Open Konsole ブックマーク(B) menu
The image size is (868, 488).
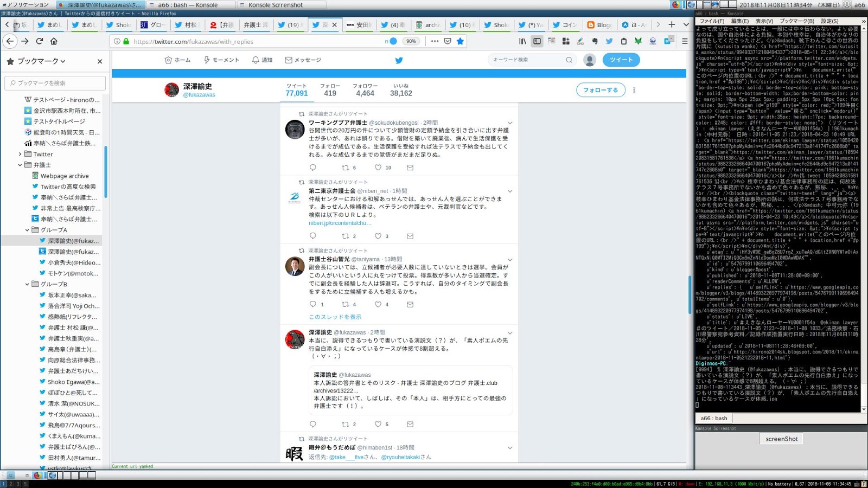pyautogui.click(x=796, y=21)
